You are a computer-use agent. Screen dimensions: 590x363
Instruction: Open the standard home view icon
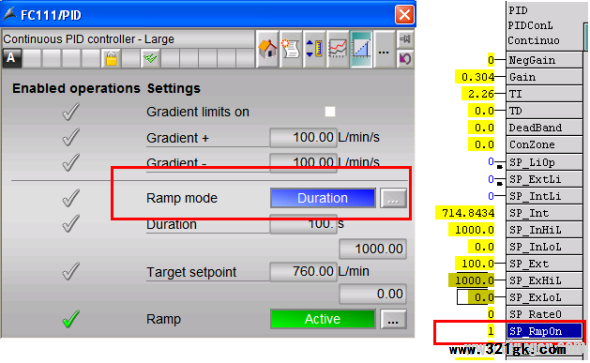click(268, 49)
